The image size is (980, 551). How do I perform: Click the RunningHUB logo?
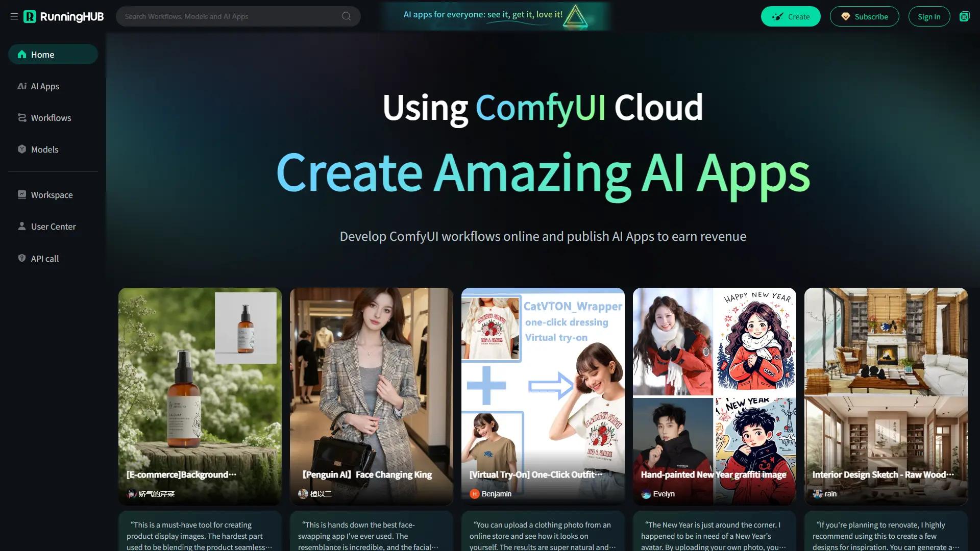pyautogui.click(x=64, y=16)
